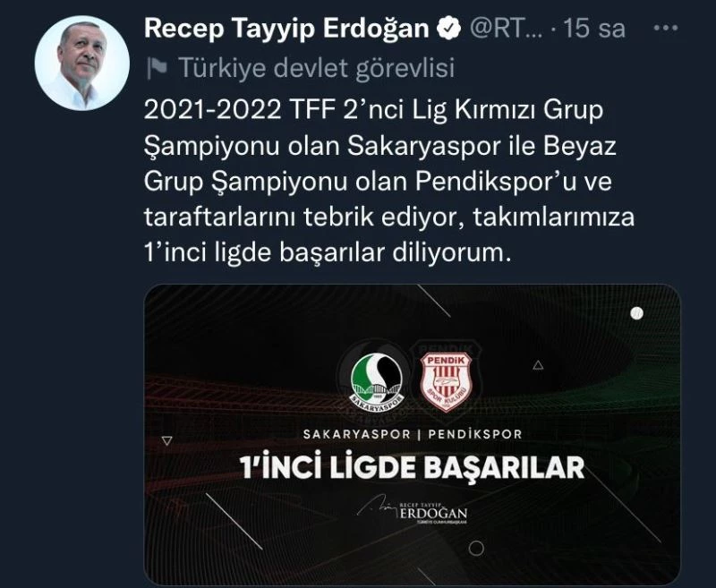Click the tweet text about TFF 2'nci Lig

point(388,182)
